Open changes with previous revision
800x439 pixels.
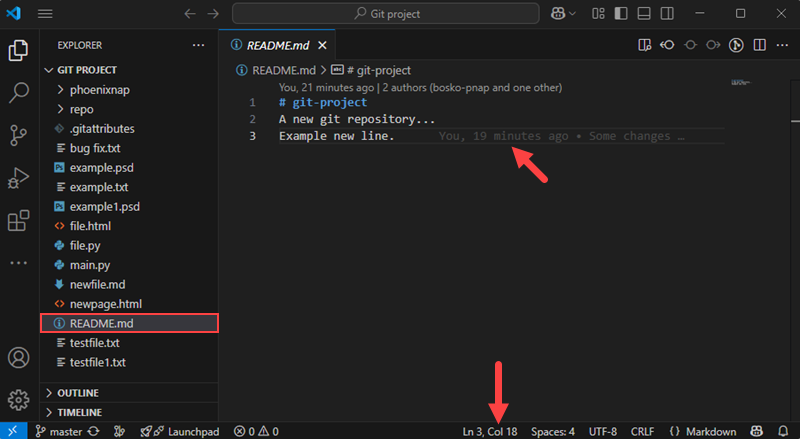tap(667, 45)
